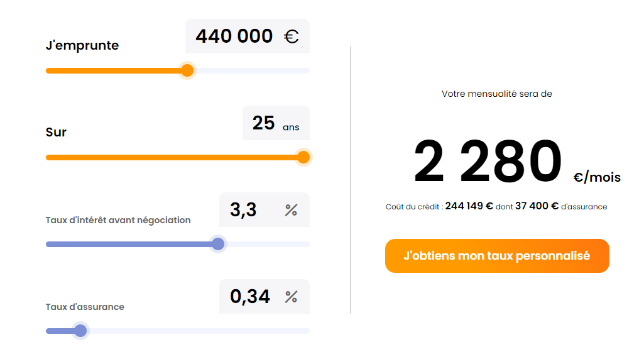Click the 2 280 monthly payment figure
The height and width of the screenshot is (359, 644).
coord(488,162)
